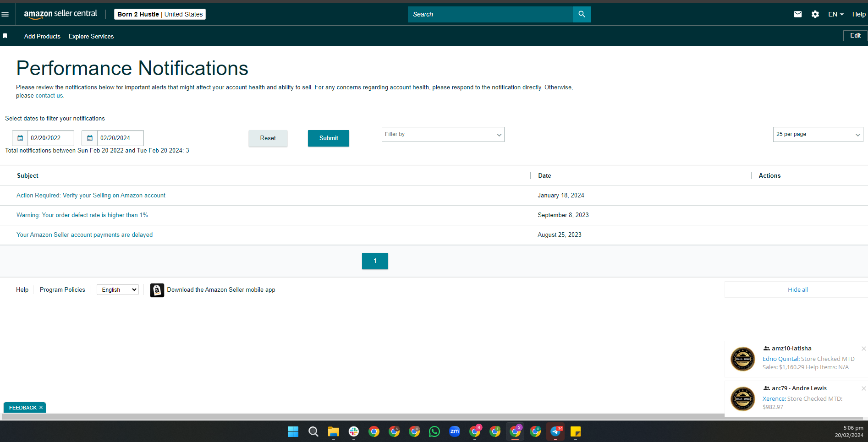Select the date September 8, 2023
The height and width of the screenshot is (442, 868).
(x=563, y=215)
